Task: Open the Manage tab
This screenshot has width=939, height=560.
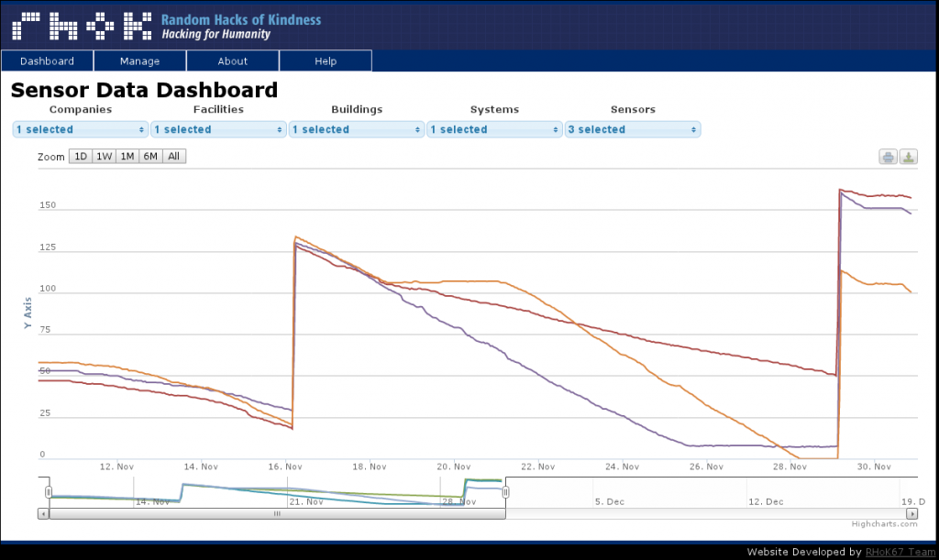Action: (x=139, y=61)
